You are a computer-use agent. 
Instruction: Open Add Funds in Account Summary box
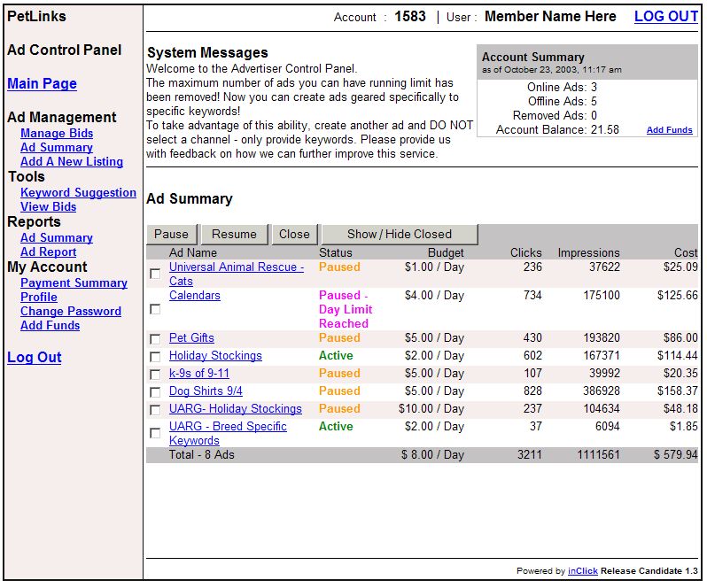click(x=669, y=130)
